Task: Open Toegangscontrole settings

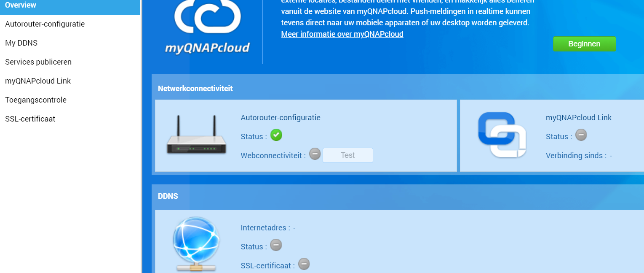Action: (x=36, y=100)
